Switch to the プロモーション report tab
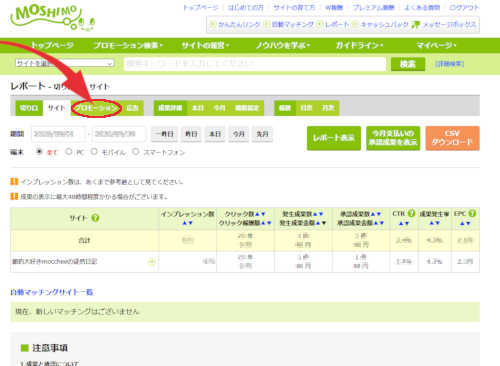 click(x=96, y=108)
